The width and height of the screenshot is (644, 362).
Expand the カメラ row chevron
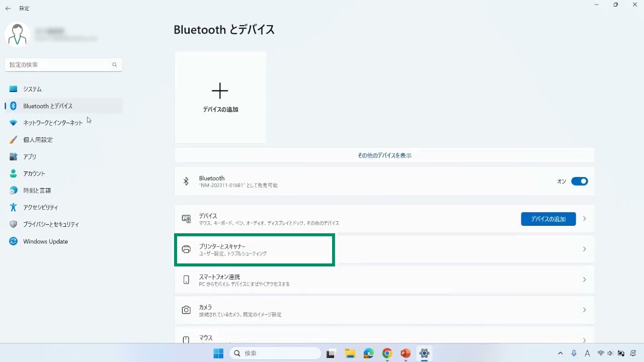pyautogui.click(x=584, y=310)
